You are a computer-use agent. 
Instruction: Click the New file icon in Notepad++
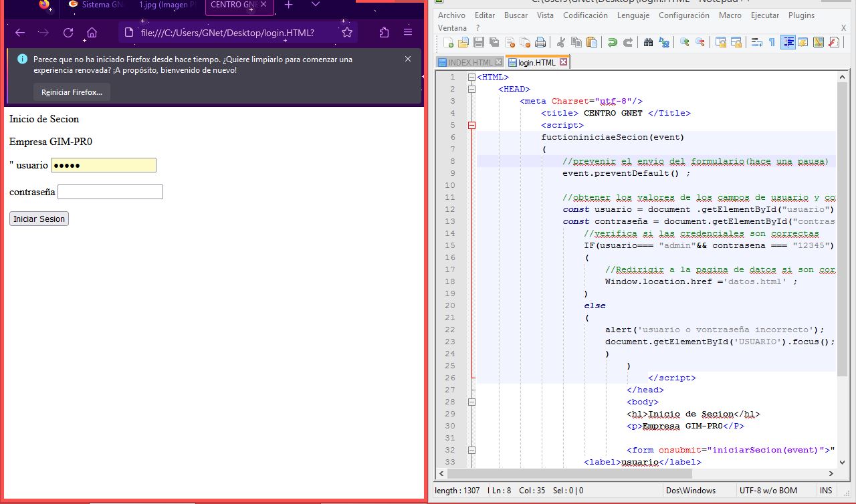(449, 42)
